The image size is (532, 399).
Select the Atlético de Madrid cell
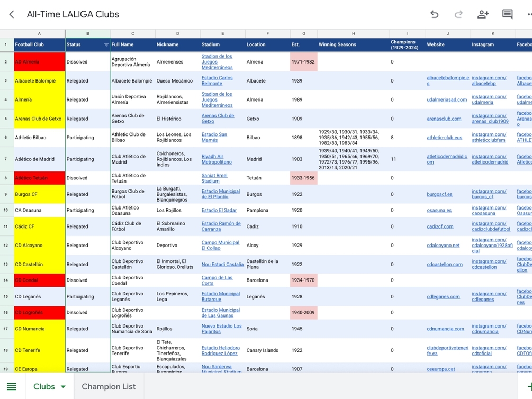(39, 159)
